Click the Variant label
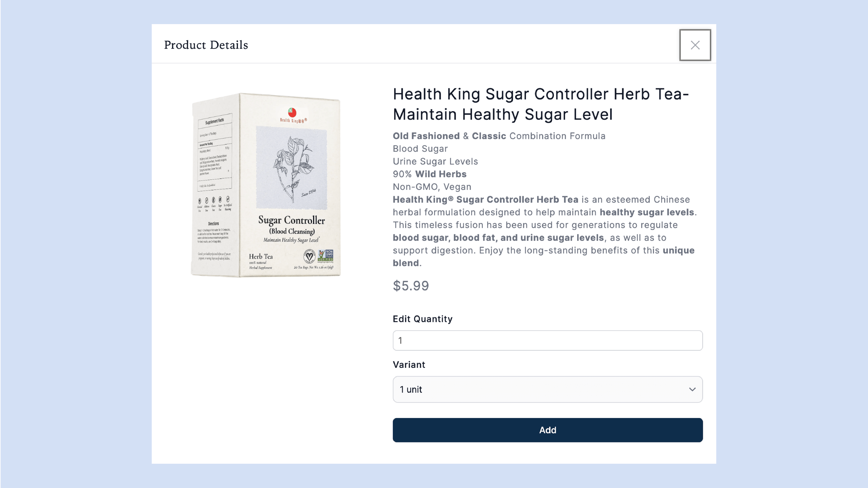Image resolution: width=868 pixels, height=488 pixels. (409, 365)
